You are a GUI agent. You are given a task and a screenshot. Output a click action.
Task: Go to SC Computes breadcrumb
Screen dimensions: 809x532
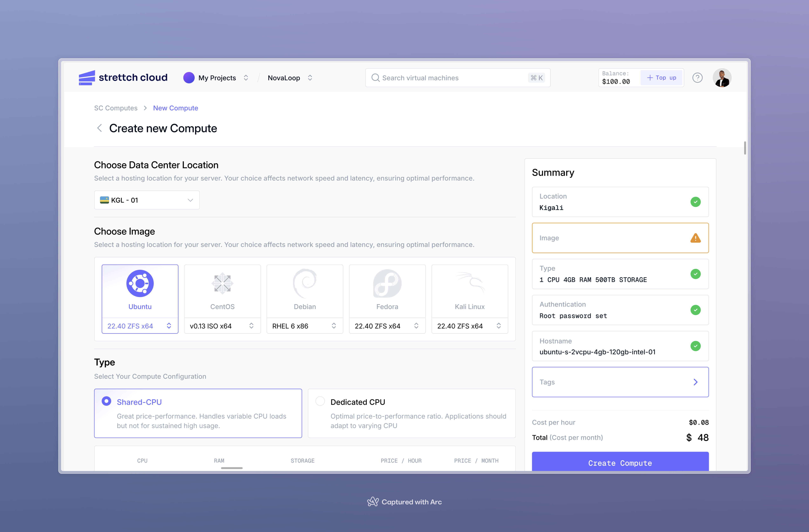116,108
